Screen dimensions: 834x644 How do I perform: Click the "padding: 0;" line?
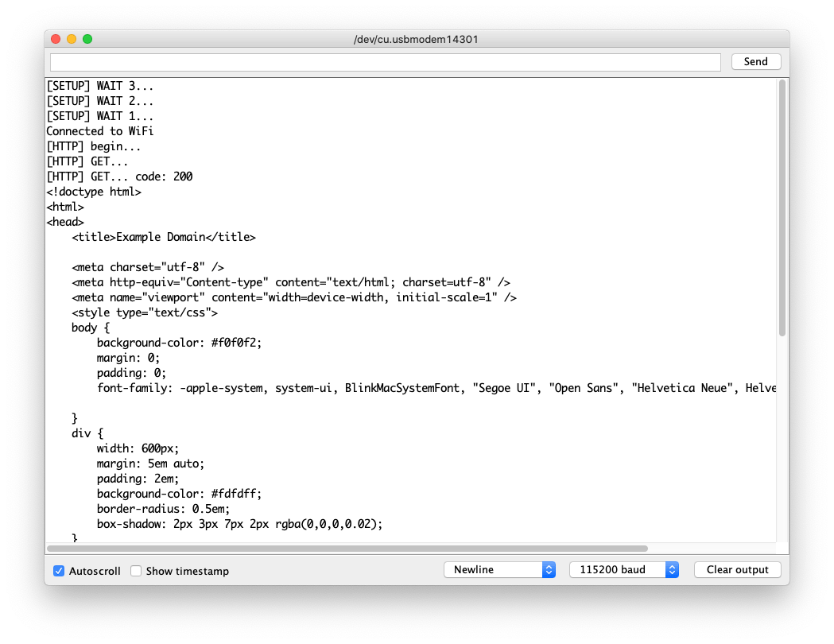131,373
